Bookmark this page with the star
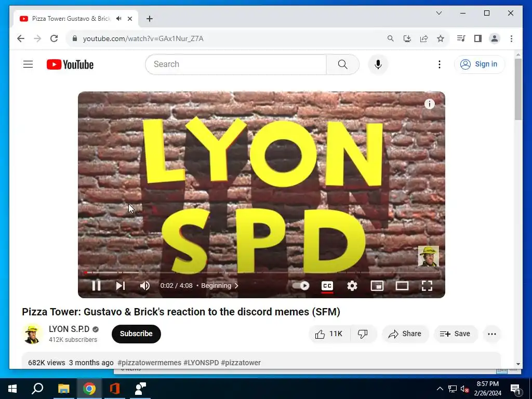532x399 pixels. pos(441,38)
